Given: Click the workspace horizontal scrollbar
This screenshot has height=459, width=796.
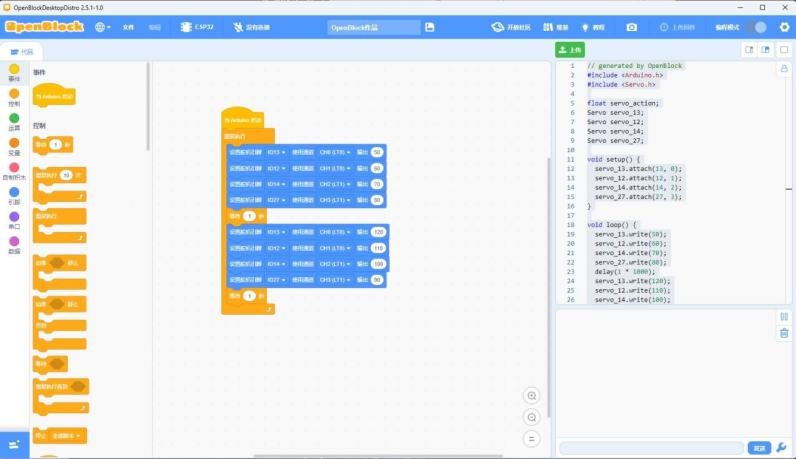Looking at the screenshot, I should [x=378, y=456].
